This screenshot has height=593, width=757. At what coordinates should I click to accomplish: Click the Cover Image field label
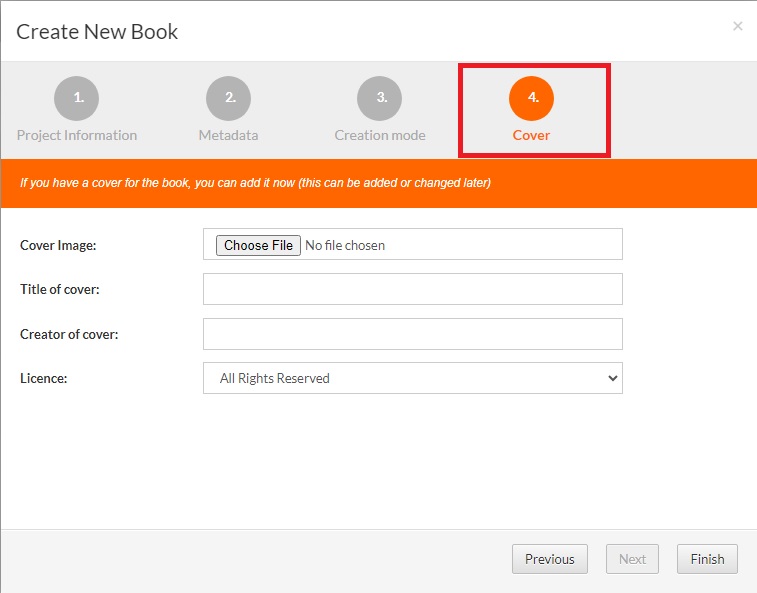pyautogui.click(x=58, y=245)
